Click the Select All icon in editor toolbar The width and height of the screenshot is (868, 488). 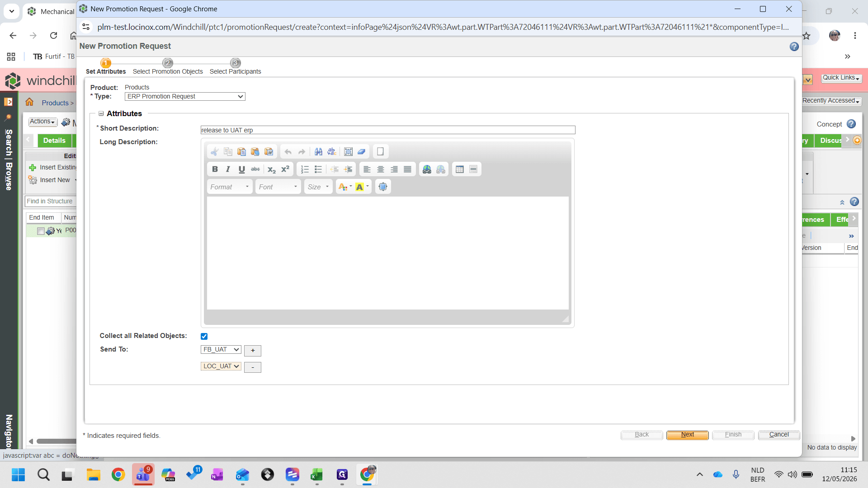click(x=348, y=152)
